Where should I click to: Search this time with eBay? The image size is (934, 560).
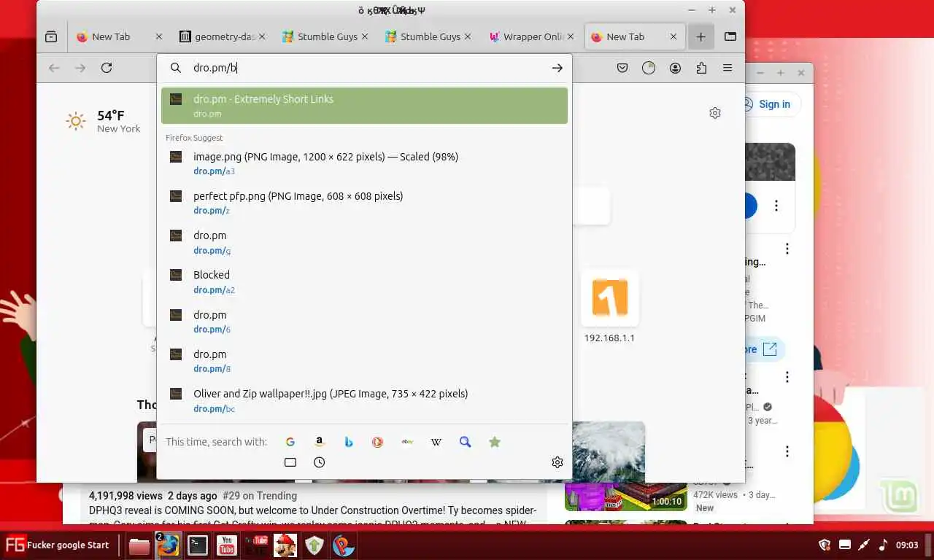(407, 442)
